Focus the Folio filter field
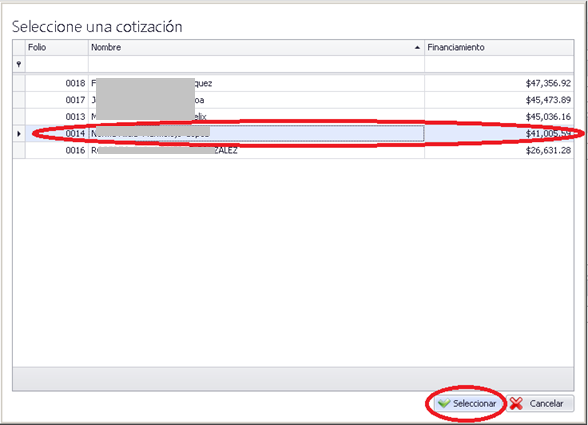This screenshot has height=425, width=588. 57,64
